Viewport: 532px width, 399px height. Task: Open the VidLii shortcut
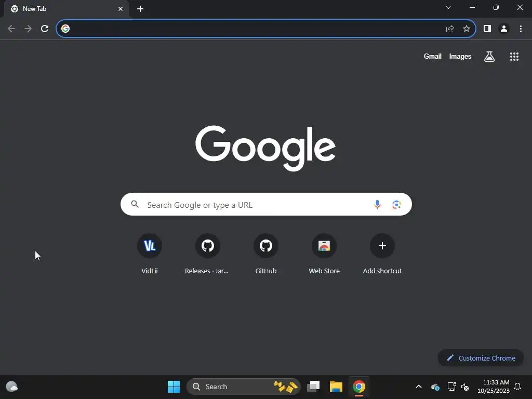(150, 254)
